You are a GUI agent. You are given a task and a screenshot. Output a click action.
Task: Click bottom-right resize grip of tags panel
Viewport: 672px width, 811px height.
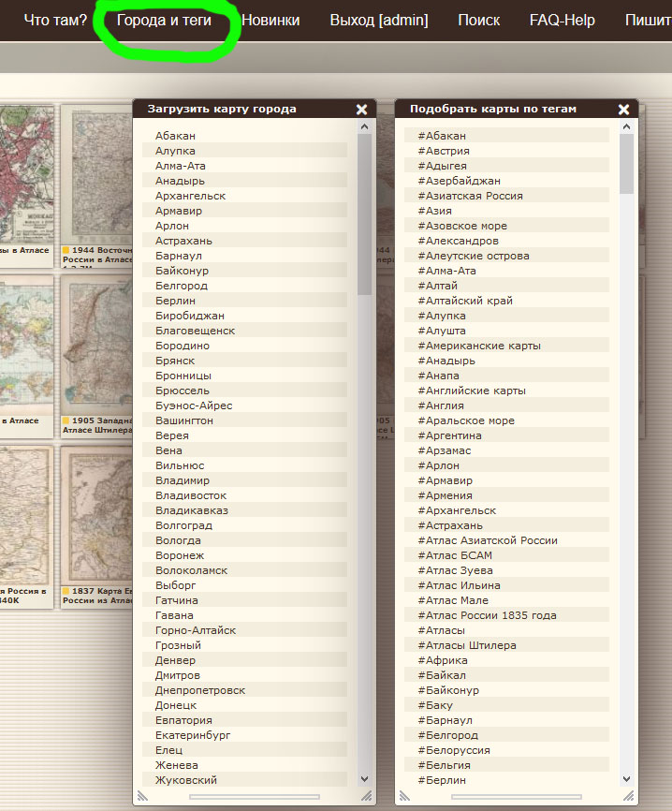point(627,796)
